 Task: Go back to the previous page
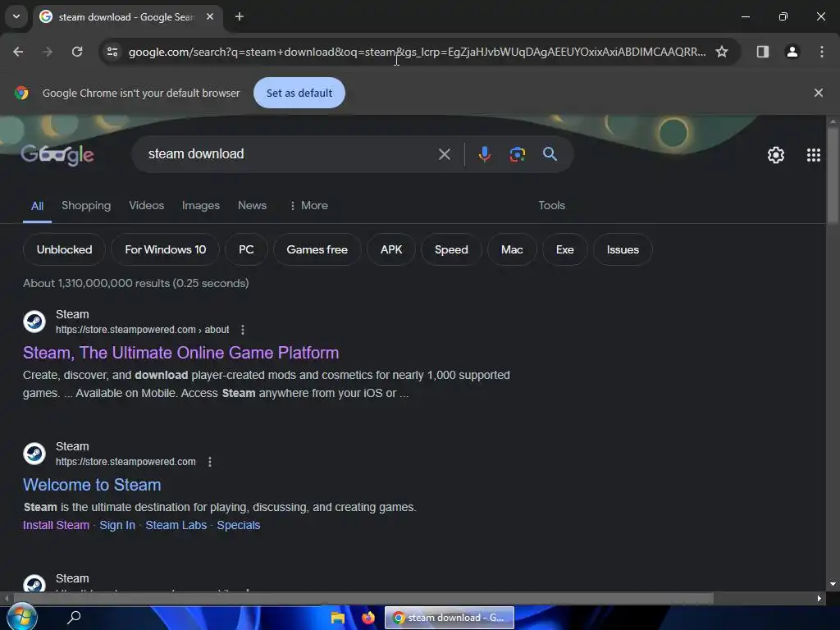point(18,52)
